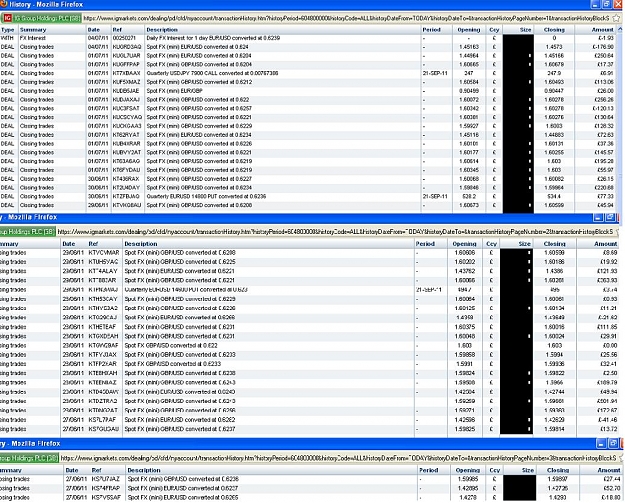Sort top table by Summary column header
Viewport: 625px width, 503px height.
point(33,29)
